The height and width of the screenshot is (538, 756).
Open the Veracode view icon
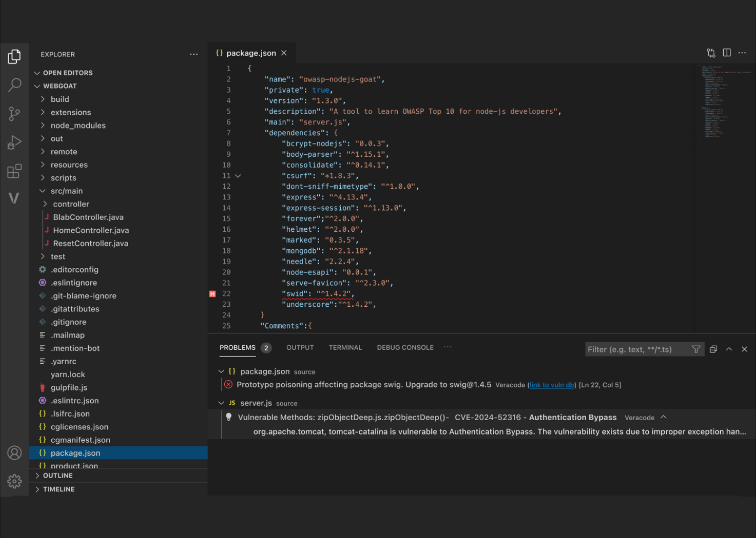tap(14, 198)
